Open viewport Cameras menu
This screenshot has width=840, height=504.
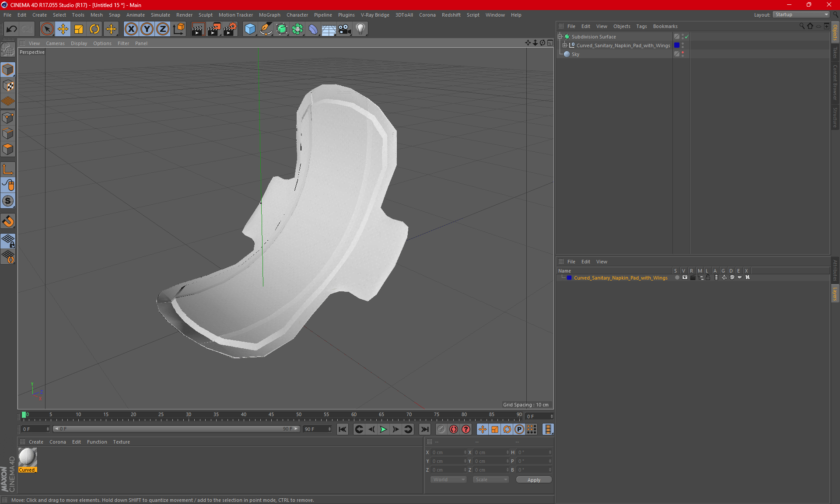pos(55,43)
